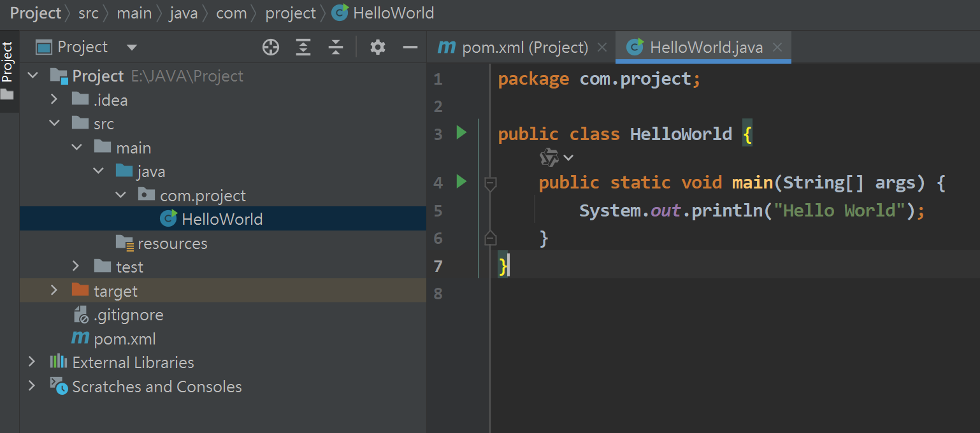Click the orange target folder icon
The height and width of the screenshot is (433, 980).
(x=80, y=290)
